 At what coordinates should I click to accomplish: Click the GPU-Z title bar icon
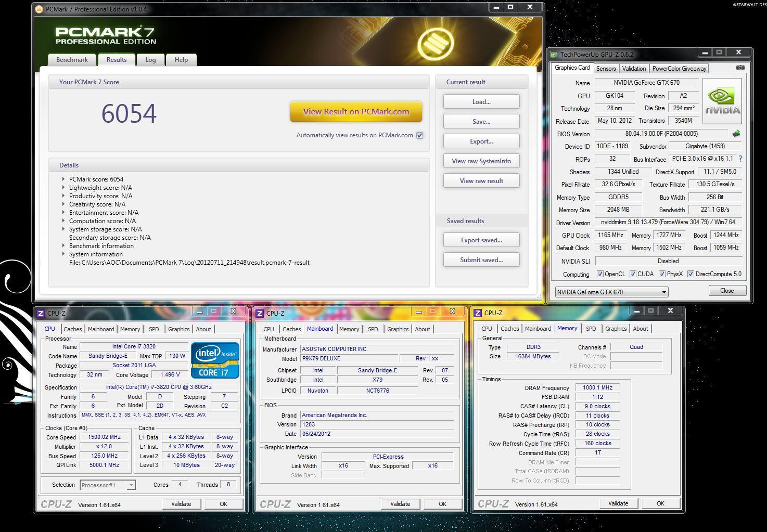coord(554,54)
